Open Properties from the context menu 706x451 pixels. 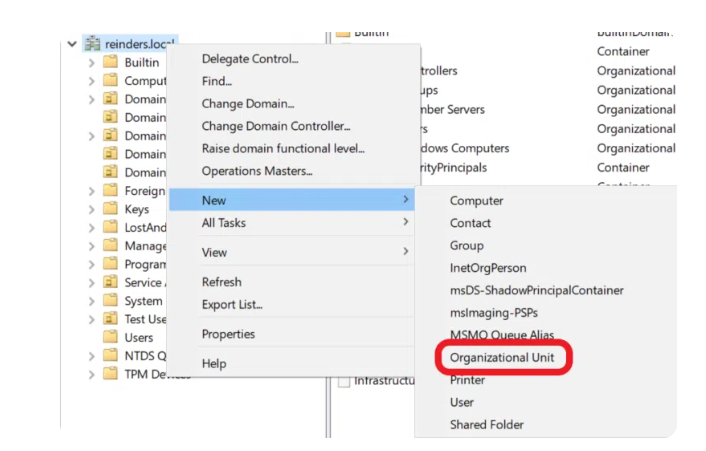[228, 334]
